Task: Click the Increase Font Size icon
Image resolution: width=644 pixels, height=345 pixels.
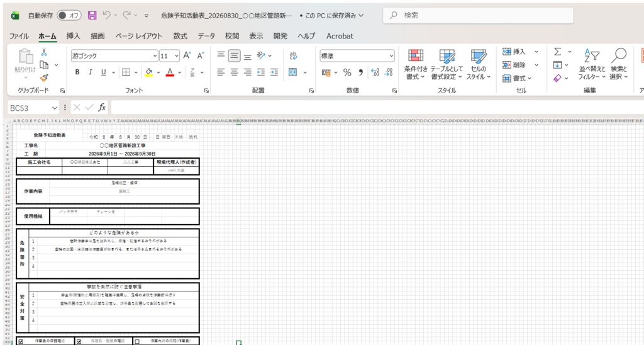Action: (187, 55)
